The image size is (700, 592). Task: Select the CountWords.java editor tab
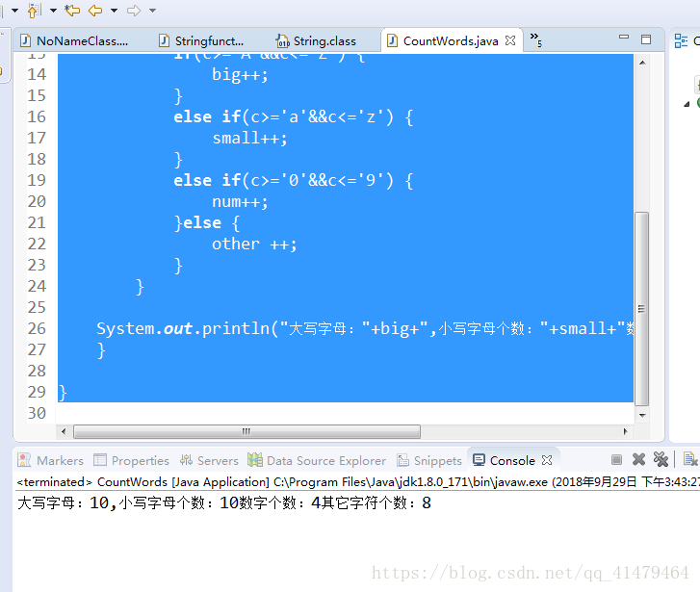pyautogui.click(x=450, y=41)
